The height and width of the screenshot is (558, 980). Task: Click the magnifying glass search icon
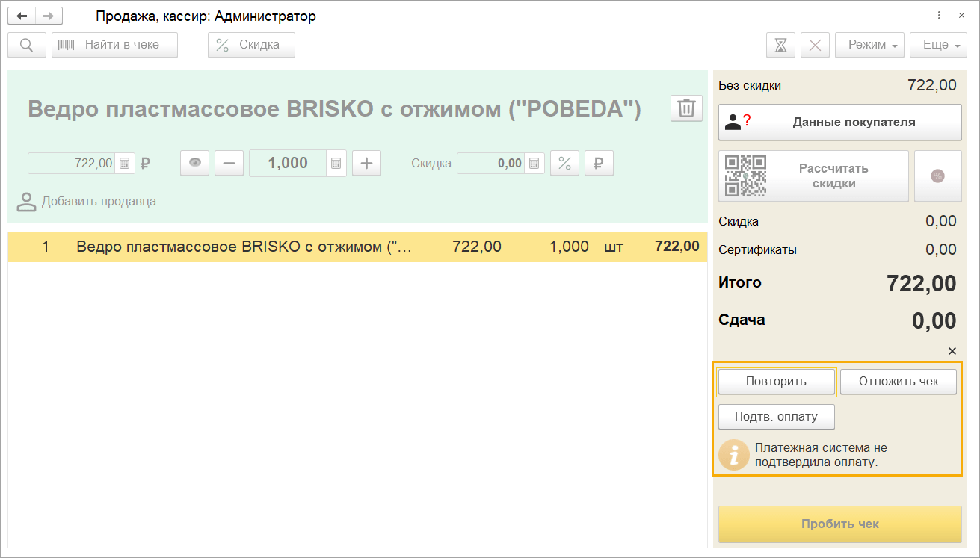(x=27, y=45)
